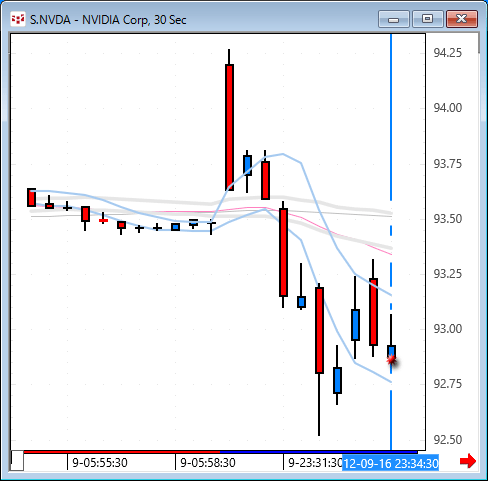Maximize the S.NVDA chart window

click(428, 19)
